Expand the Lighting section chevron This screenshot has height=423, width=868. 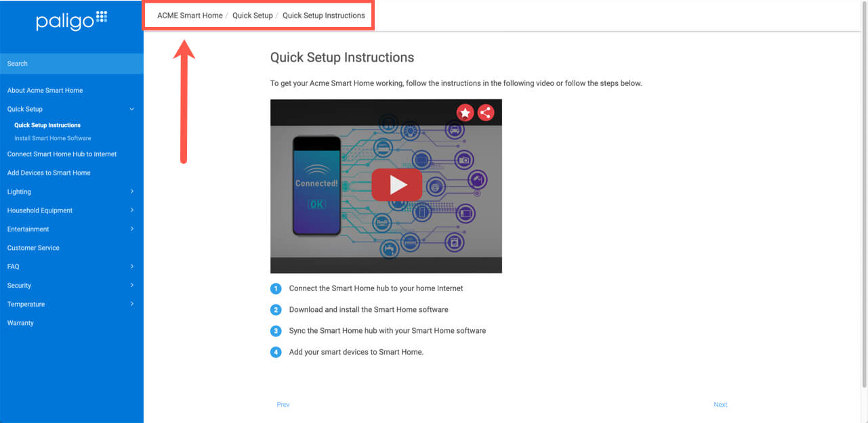click(132, 192)
